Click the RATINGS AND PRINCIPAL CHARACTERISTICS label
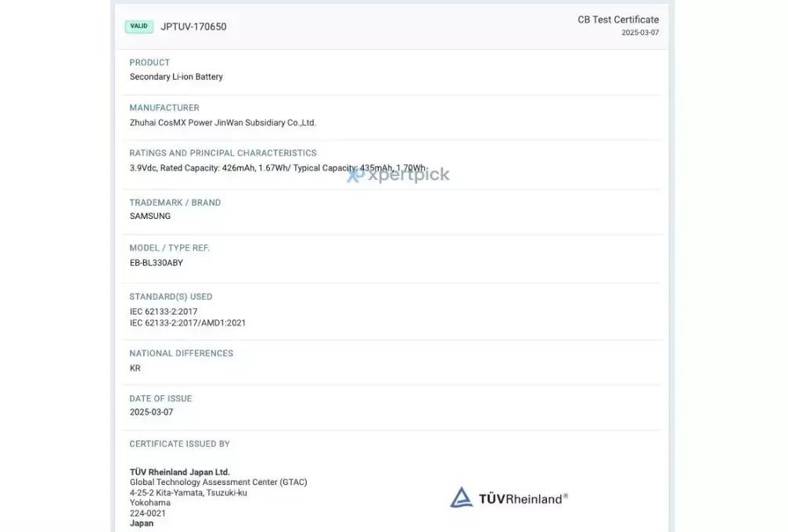The width and height of the screenshot is (788, 532). [x=223, y=153]
